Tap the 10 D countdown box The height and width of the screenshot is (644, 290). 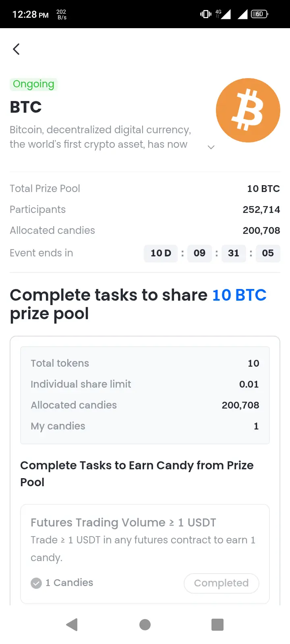coord(161,253)
